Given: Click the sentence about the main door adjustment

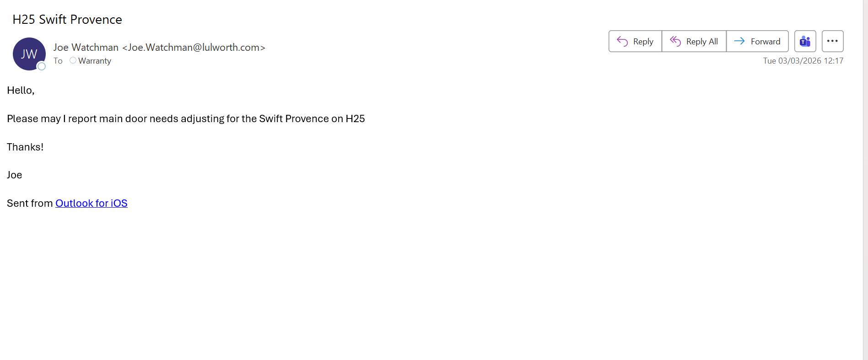Looking at the screenshot, I should pos(186,119).
